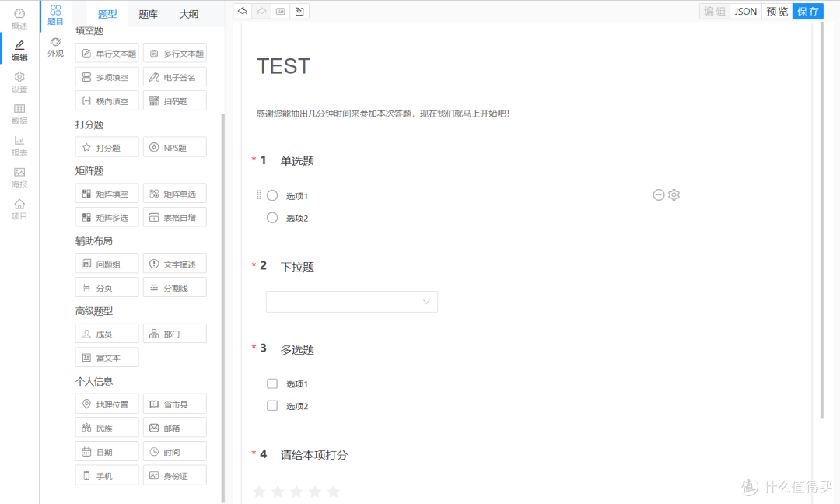Click the 请给本项打分 question title
The image size is (840, 504).
(x=314, y=455)
